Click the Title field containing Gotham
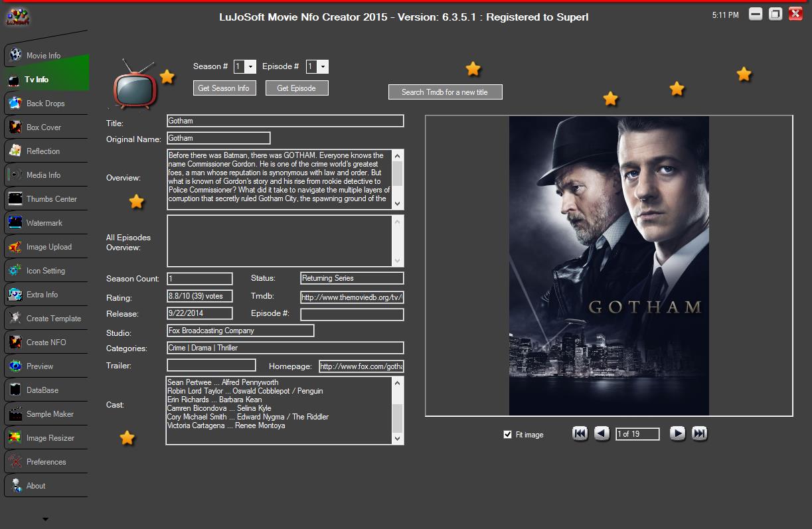Screen dimensions: 812x529 (285, 121)
